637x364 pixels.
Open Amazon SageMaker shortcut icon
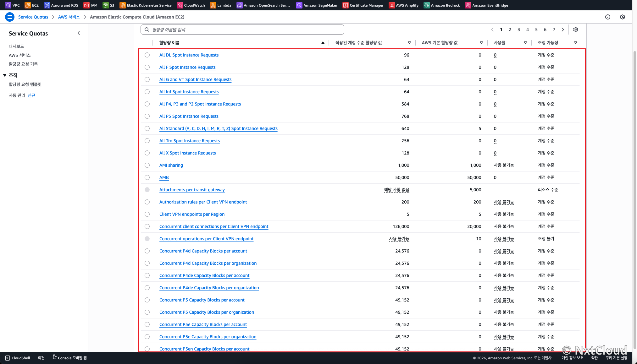[299, 5]
